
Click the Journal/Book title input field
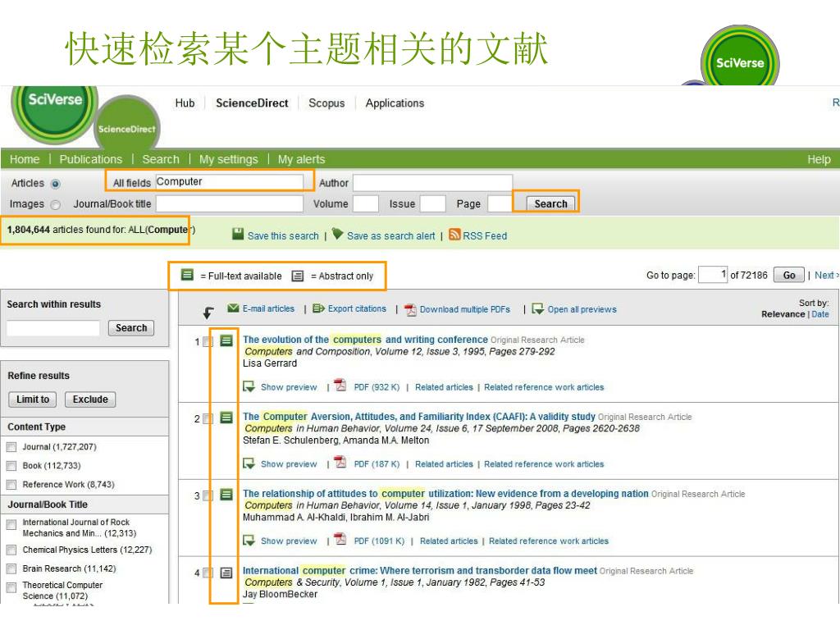click(230, 203)
